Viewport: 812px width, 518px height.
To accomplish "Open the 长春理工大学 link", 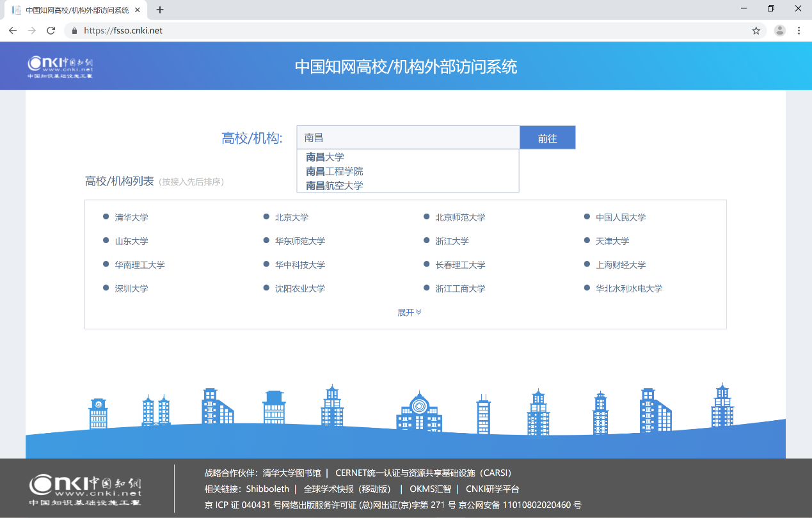I will coord(461,265).
